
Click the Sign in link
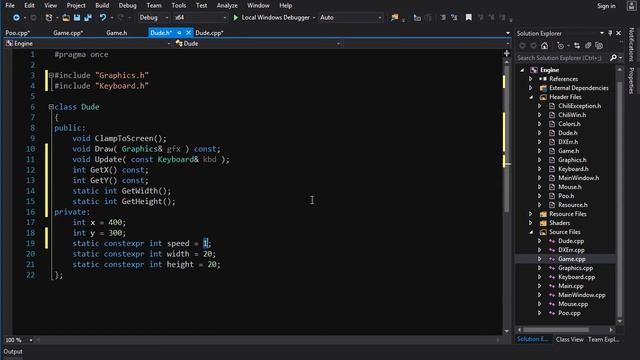606,6
